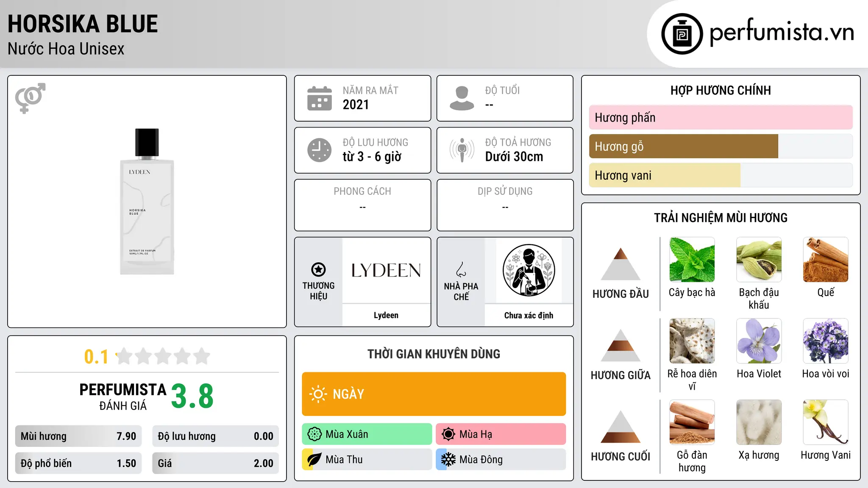Viewport: 868px width, 488px height.
Task: Click the Hương gỗ accord bar
Action: [721, 146]
